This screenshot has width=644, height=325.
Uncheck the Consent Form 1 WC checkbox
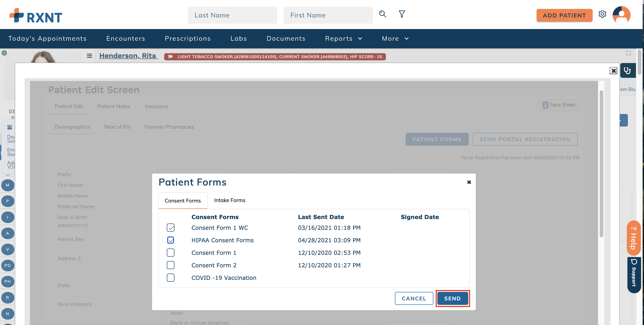[x=171, y=228]
